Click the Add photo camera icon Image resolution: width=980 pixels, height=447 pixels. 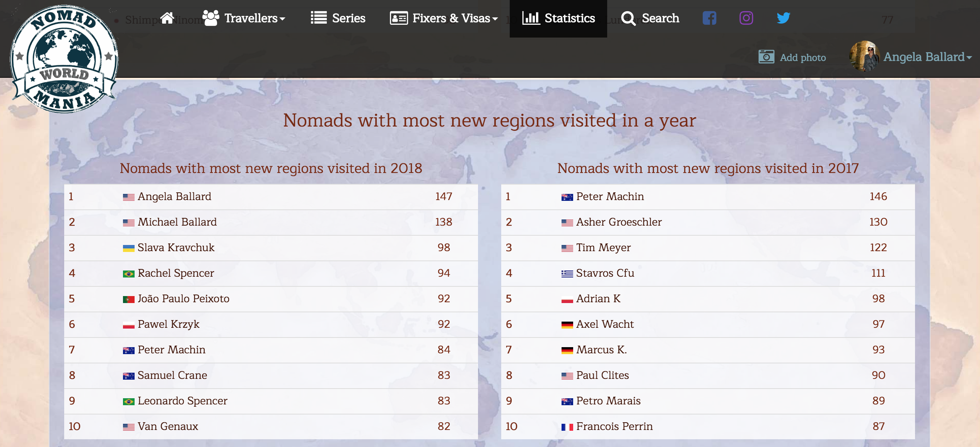point(766,57)
